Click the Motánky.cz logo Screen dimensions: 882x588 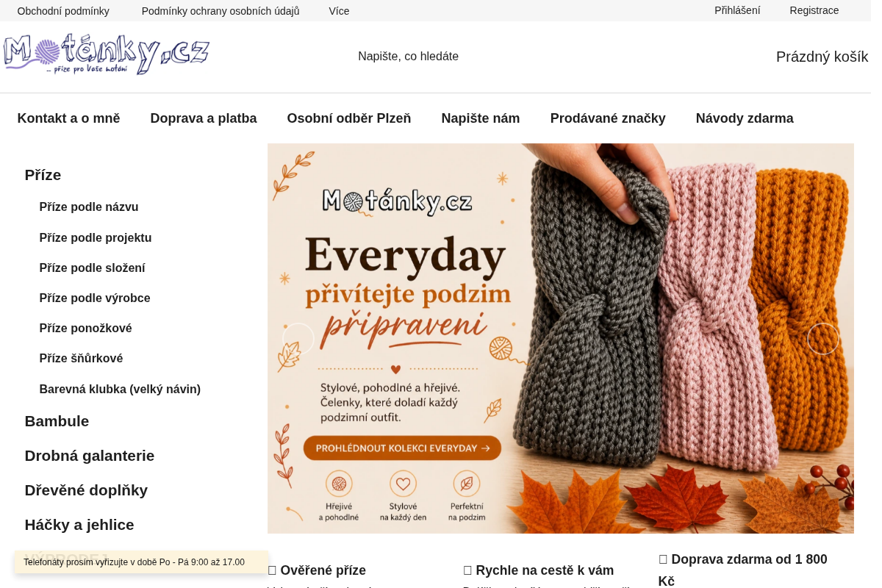tap(107, 54)
